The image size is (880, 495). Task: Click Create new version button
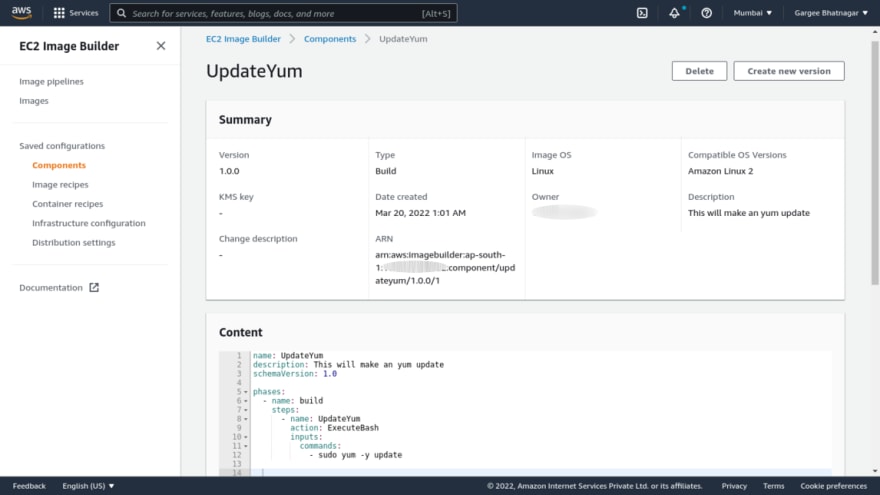[x=789, y=71]
